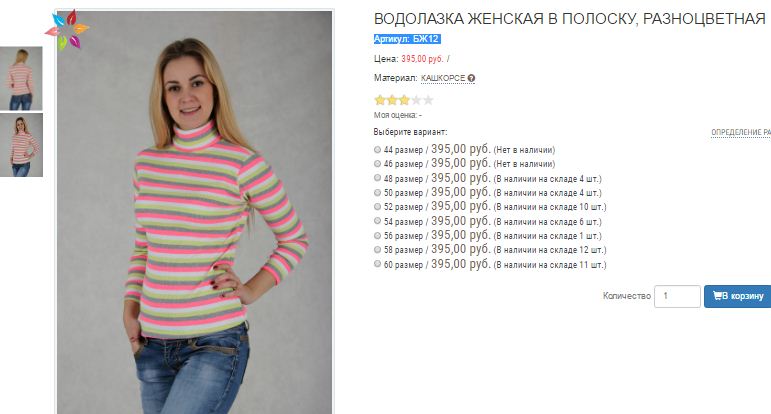Rate the product with second star
This screenshot has height=414, width=771.
tap(392, 100)
